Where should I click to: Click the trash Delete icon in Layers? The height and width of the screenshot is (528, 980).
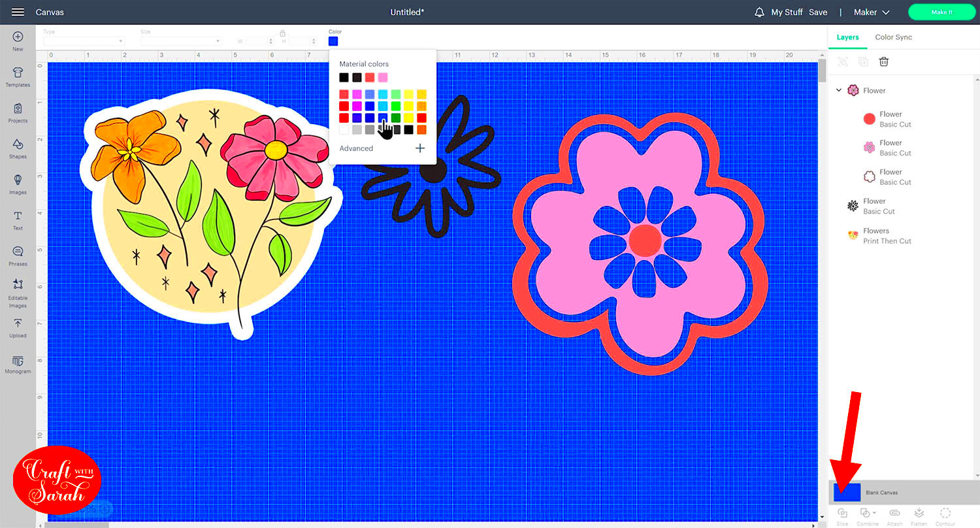pyautogui.click(x=884, y=61)
